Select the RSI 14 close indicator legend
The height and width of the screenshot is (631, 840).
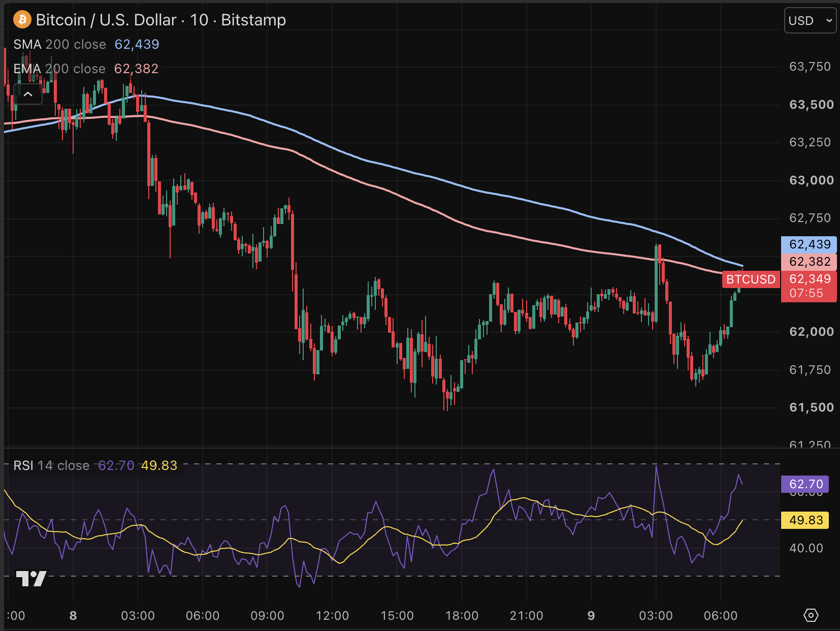pyautogui.click(x=51, y=465)
